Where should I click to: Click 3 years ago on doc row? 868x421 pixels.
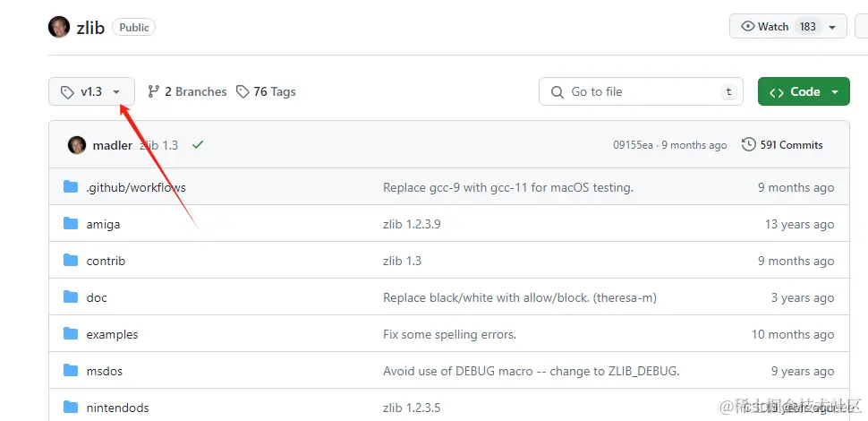click(x=803, y=298)
